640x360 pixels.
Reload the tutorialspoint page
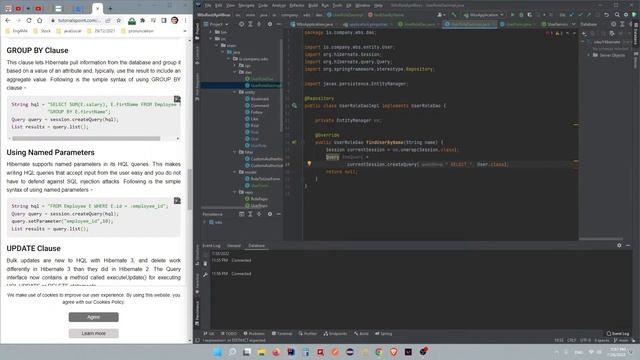29,20
